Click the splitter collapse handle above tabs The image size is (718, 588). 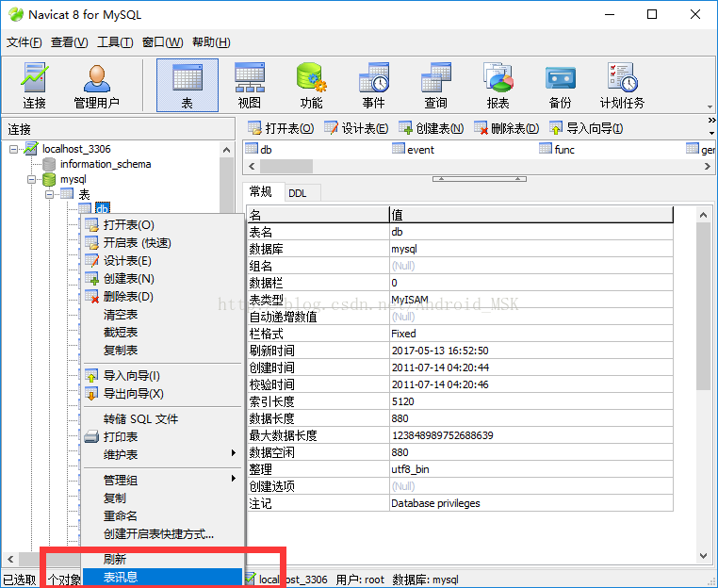pyautogui.click(x=480, y=179)
